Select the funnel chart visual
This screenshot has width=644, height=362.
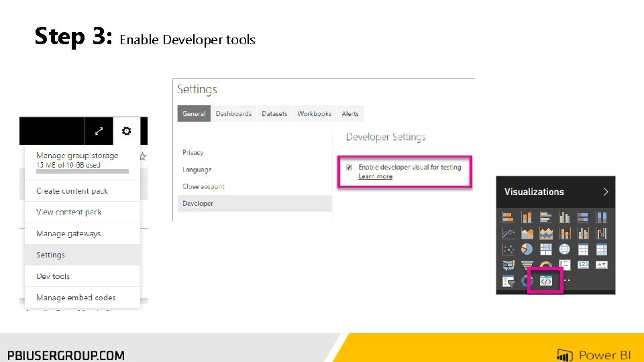[x=527, y=264]
